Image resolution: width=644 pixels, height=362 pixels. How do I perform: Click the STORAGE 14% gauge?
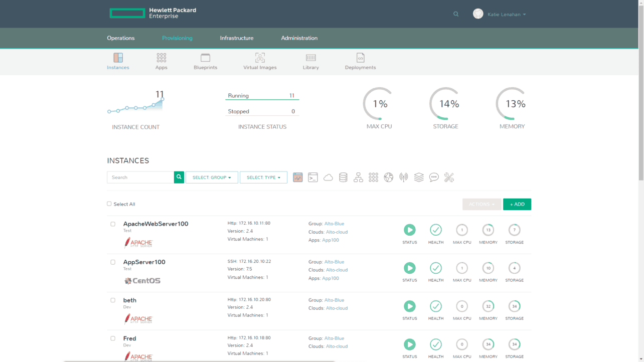(x=446, y=104)
